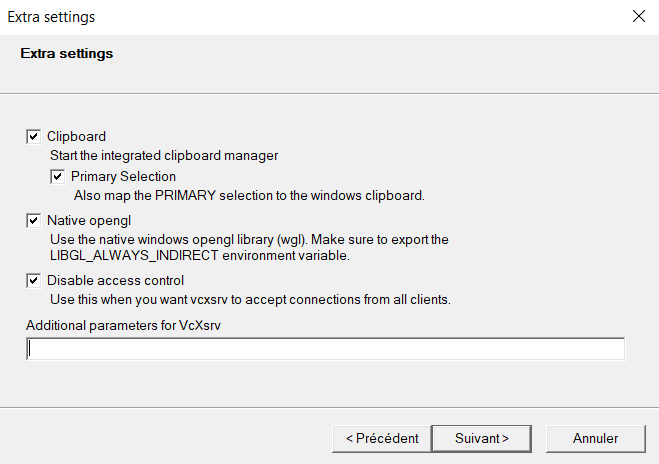659x464 pixels.
Task: Close the Extra settings dialog window
Action: click(x=638, y=17)
